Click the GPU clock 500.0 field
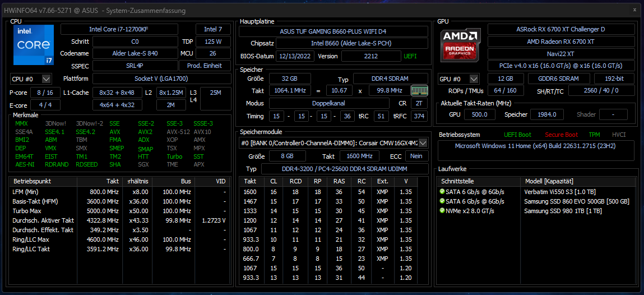Viewport: 644px width, 295px height. 480,114
